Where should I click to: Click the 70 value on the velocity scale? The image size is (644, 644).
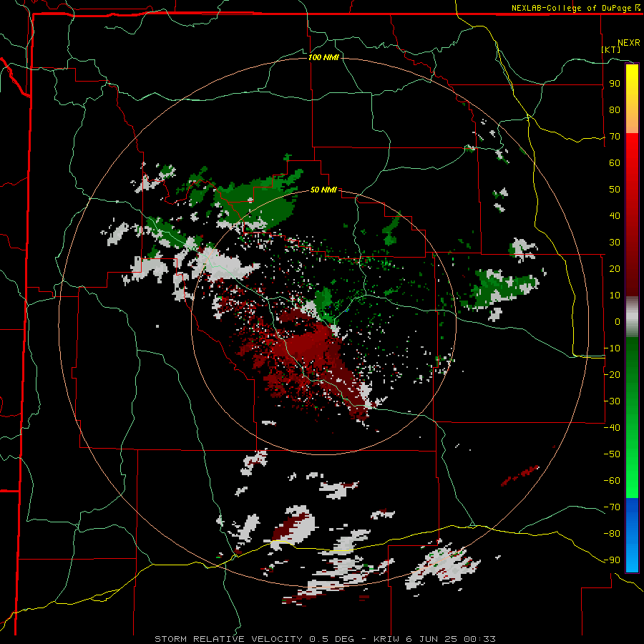pyautogui.click(x=615, y=137)
